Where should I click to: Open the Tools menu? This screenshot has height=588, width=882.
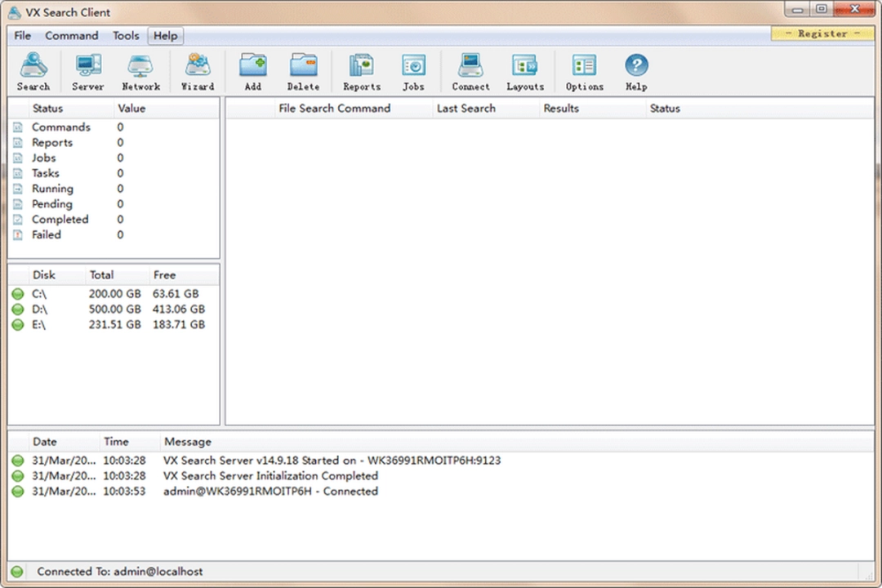pyautogui.click(x=126, y=35)
